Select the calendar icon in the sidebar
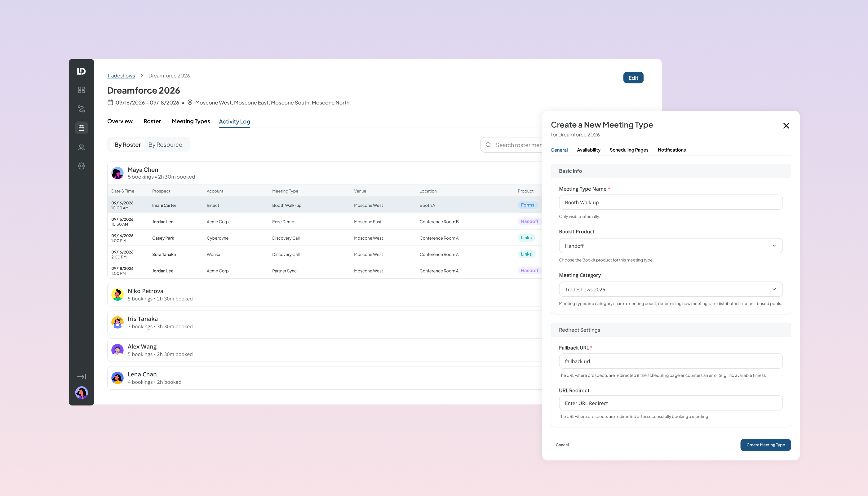 [x=81, y=128]
